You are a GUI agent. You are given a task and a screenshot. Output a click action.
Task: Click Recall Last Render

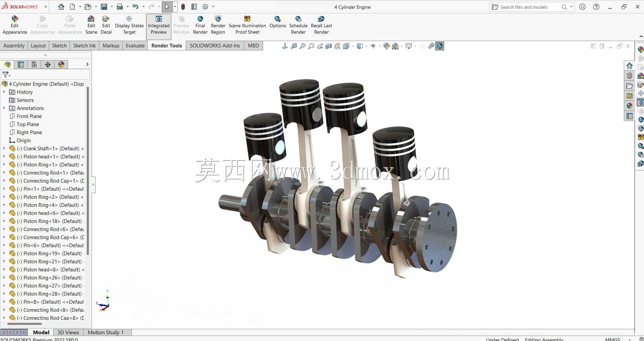321,25
